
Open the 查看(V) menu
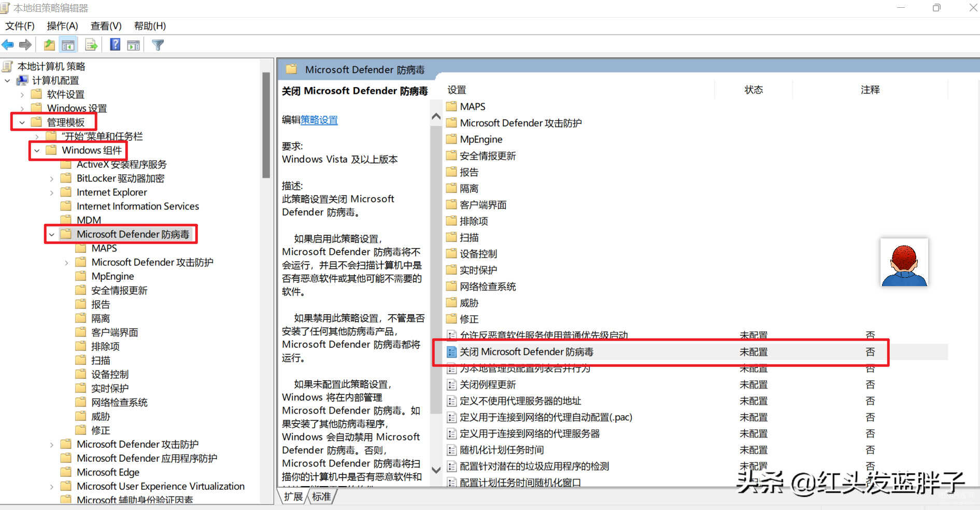106,26
